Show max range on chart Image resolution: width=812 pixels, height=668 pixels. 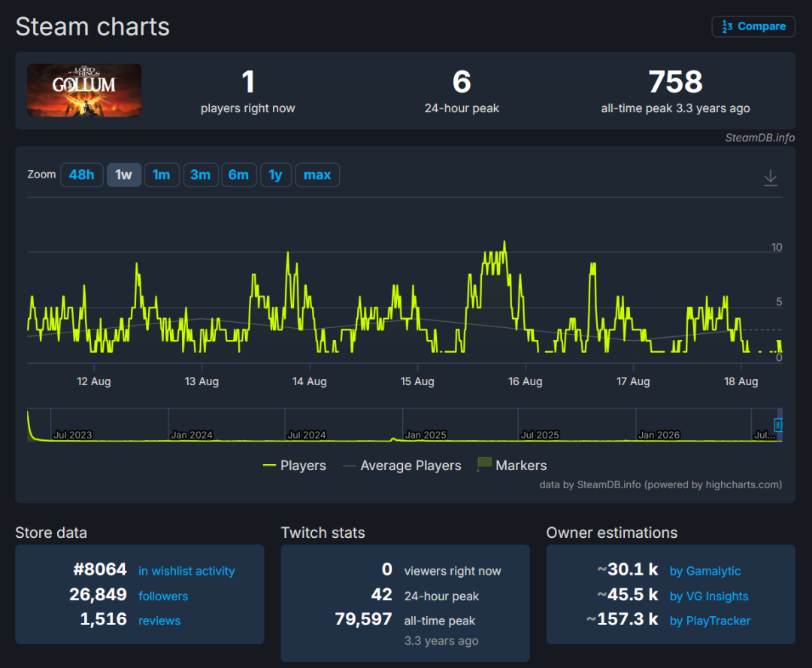pos(317,175)
